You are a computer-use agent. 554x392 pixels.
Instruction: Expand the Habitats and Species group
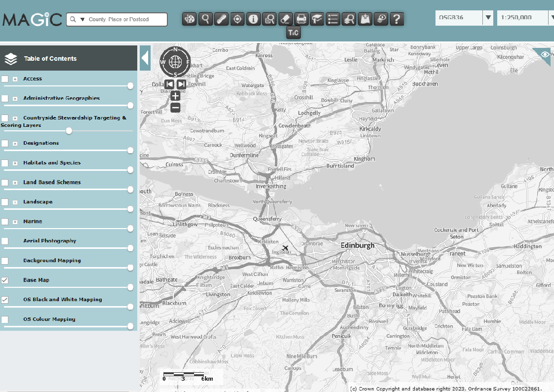point(15,163)
